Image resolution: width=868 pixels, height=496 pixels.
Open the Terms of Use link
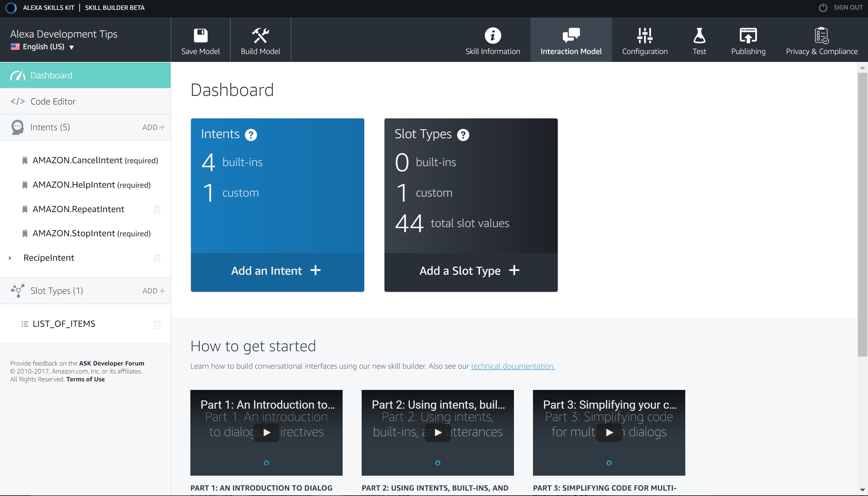click(x=85, y=379)
